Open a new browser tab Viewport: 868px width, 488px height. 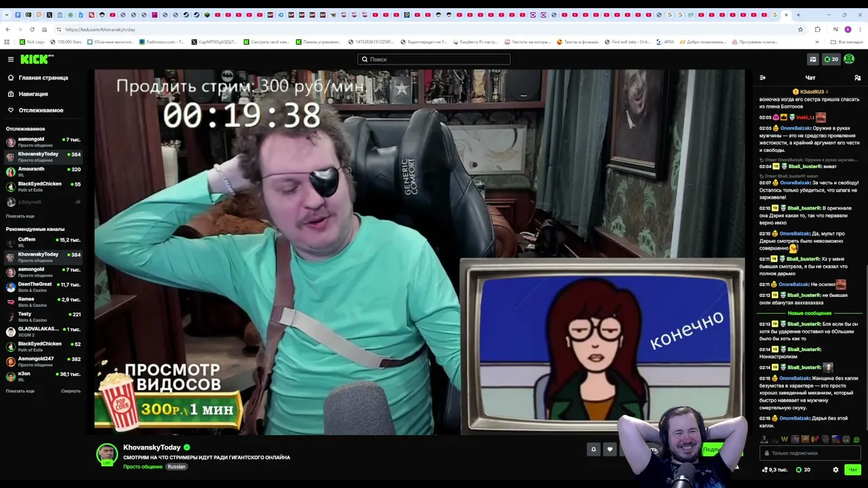pos(798,15)
